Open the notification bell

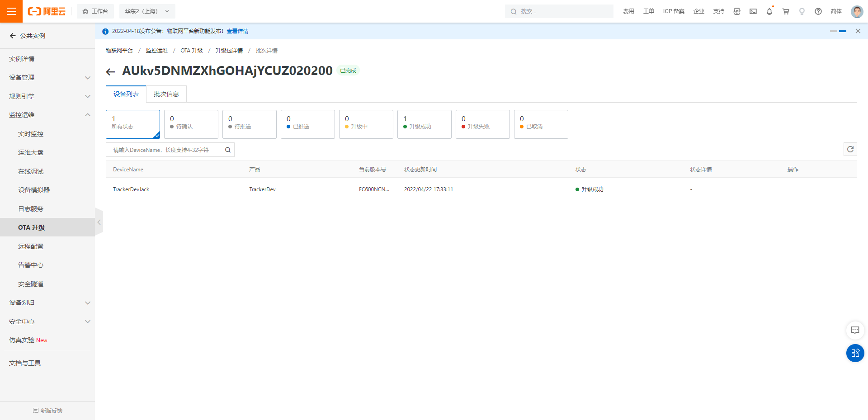(x=769, y=11)
